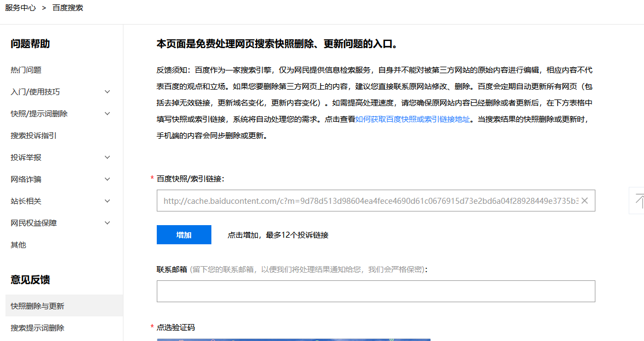Expand the 投诉举报 menu

107,157
